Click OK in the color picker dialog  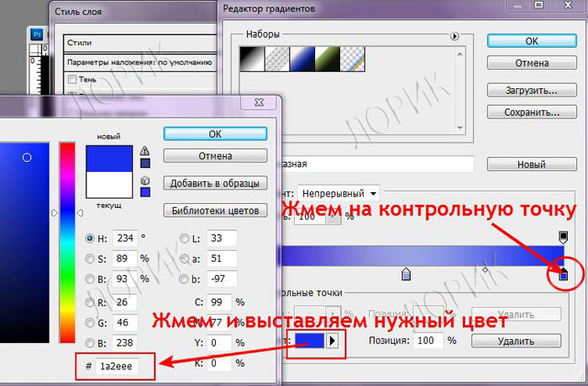click(x=215, y=133)
